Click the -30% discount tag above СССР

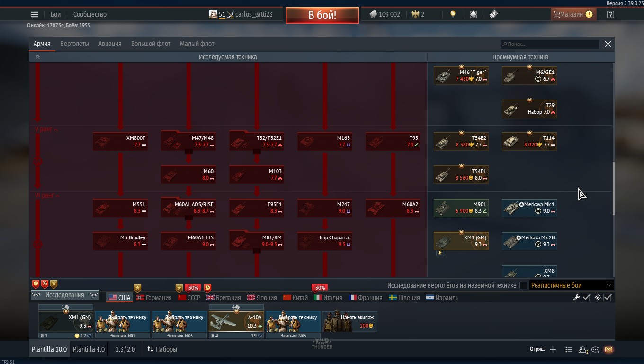coord(192,288)
